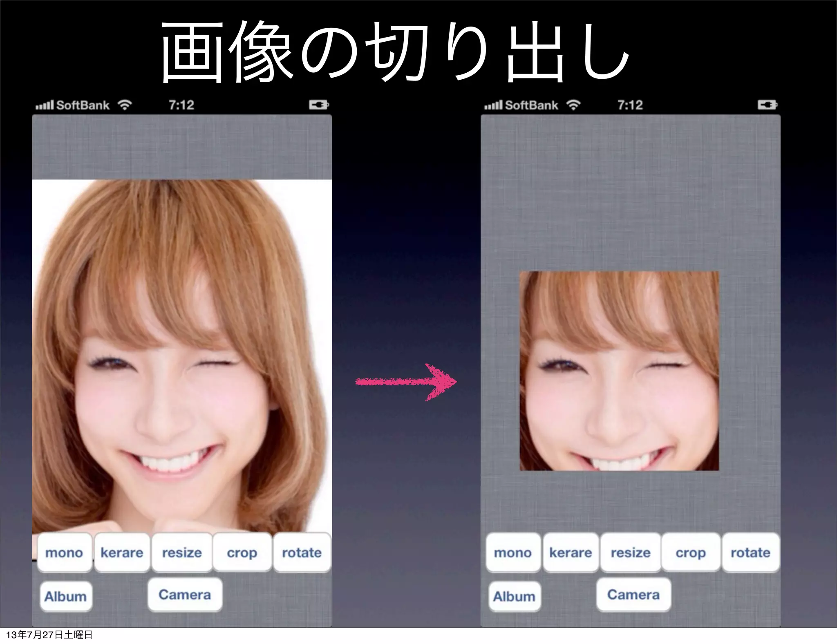
Task: Click the Wi-Fi icon on left status bar
Action: 125,105
